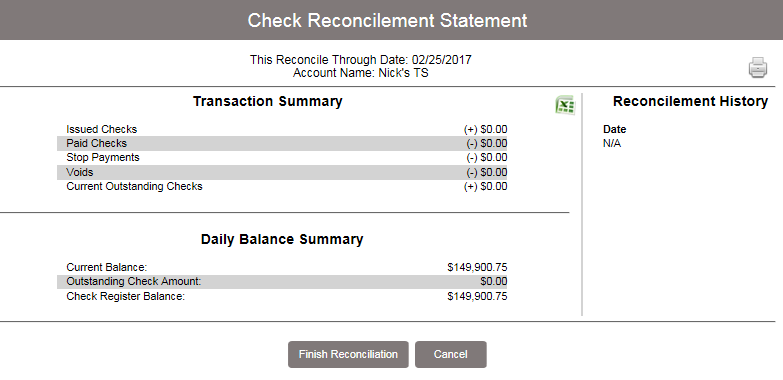Click the N/A history entry
The image size is (783, 380).
tap(612, 144)
